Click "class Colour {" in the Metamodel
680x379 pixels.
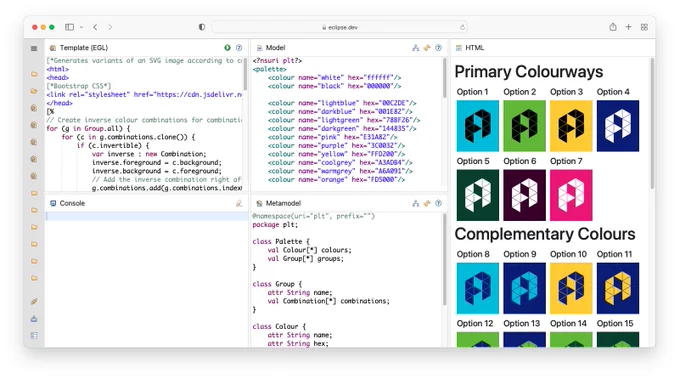tap(279, 327)
